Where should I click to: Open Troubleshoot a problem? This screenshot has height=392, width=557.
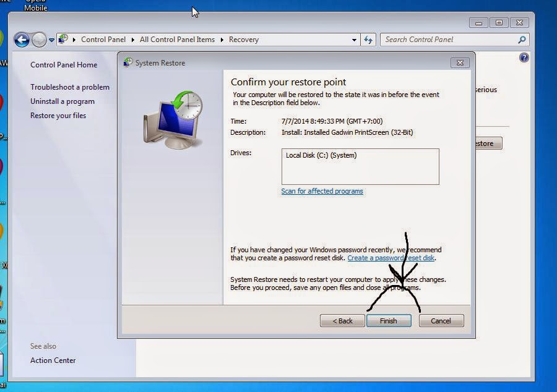pos(70,87)
